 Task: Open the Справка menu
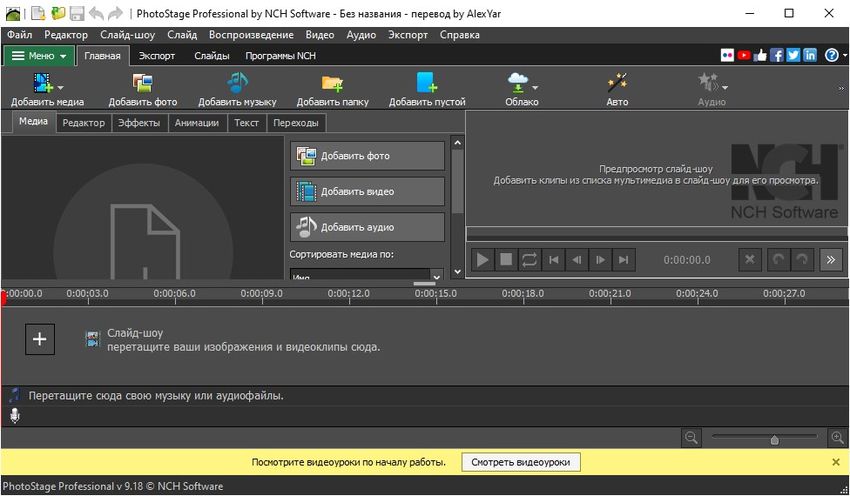[x=460, y=35]
